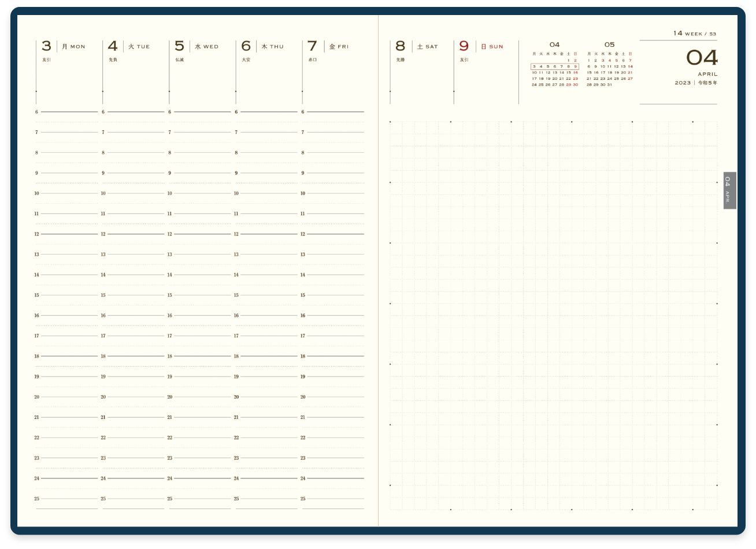Click the year 2023 text

[x=683, y=83]
